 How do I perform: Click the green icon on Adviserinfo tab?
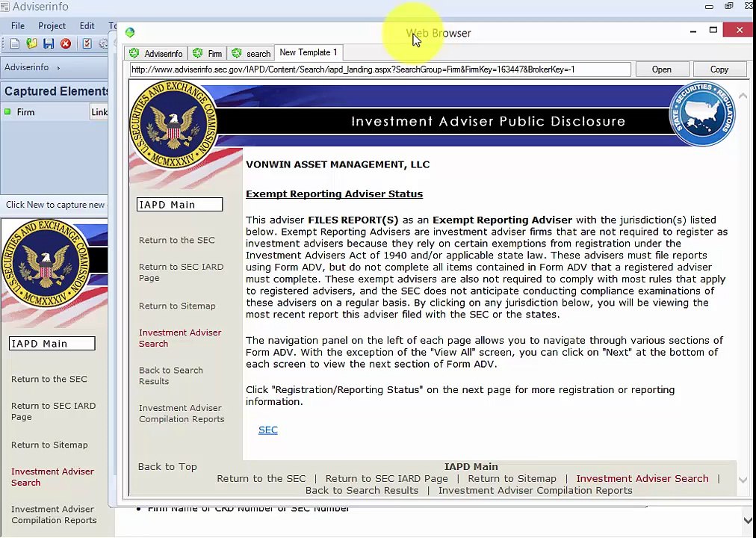point(134,53)
